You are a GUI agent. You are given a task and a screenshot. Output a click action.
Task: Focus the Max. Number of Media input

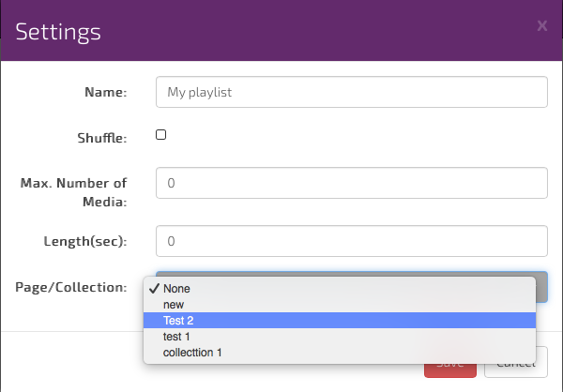coord(351,184)
